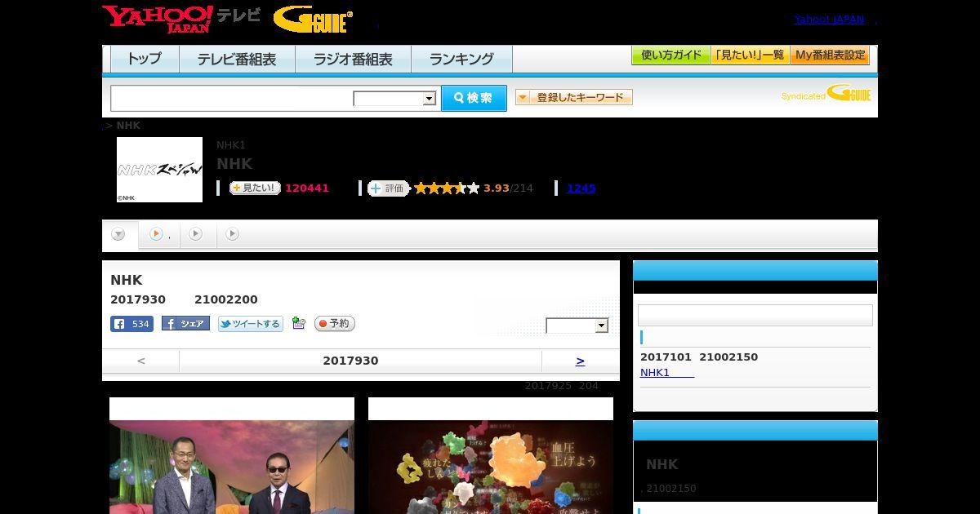Open the 1245 link

pyautogui.click(x=581, y=188)
